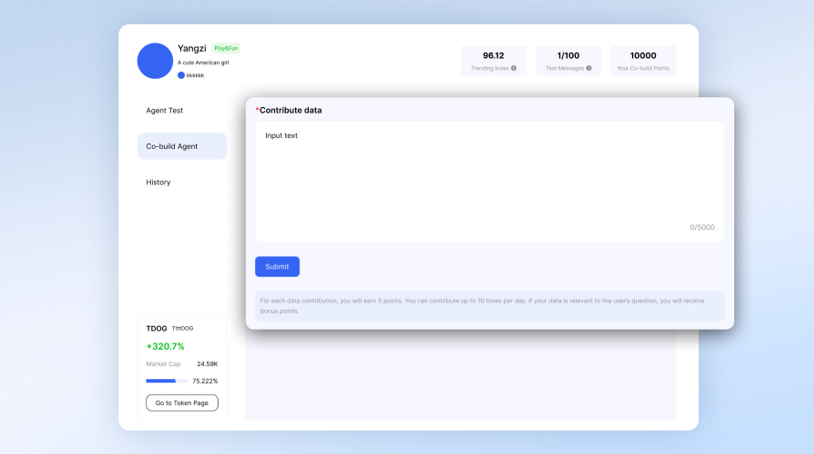The height and width of the screenshot is (454, 814).
Task: Click the kkkkkk creator username
Action: point(195,75)
